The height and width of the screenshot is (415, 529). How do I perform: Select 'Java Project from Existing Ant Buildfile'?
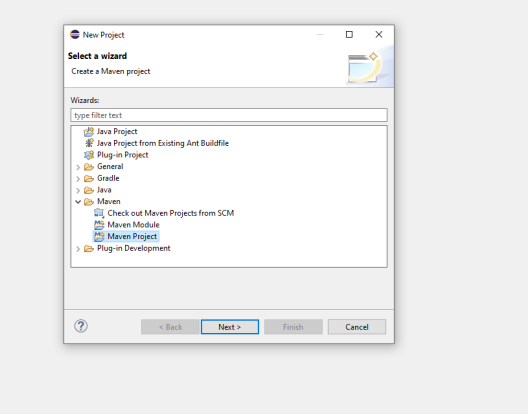[163, 143]
